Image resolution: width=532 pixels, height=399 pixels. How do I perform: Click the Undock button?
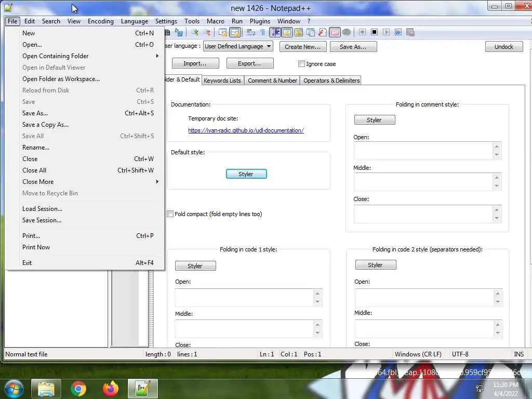click(504, 47)
